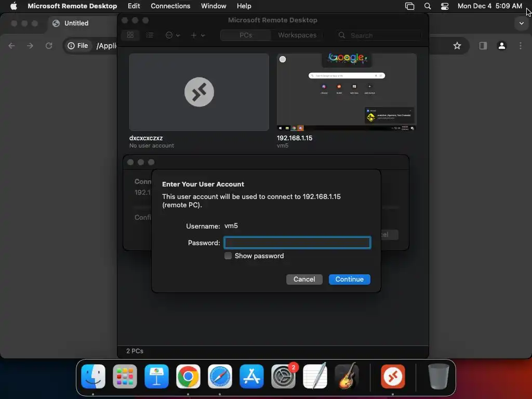Open Keynote from the Dock

(x=156, y=376)
